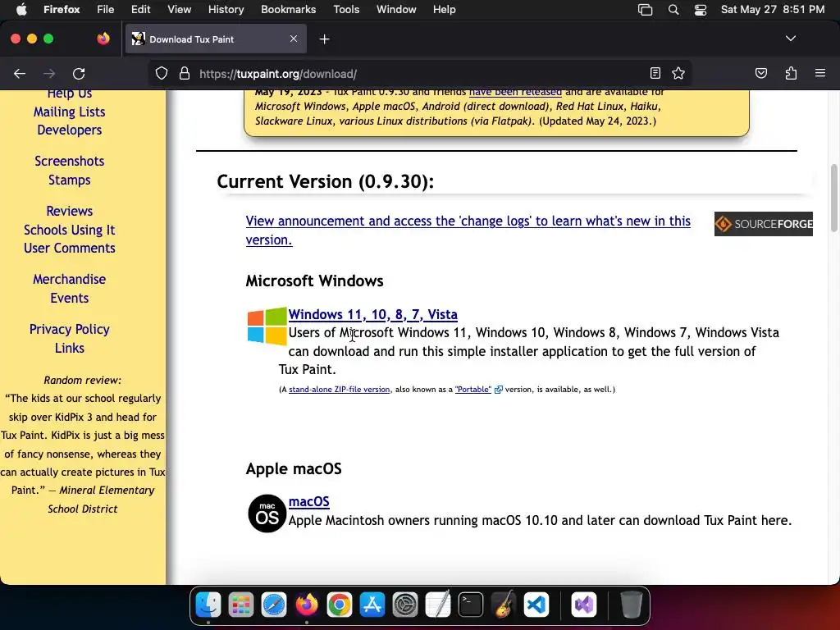
Task: Open the Merchandise sidebar link
Action: 69,279
